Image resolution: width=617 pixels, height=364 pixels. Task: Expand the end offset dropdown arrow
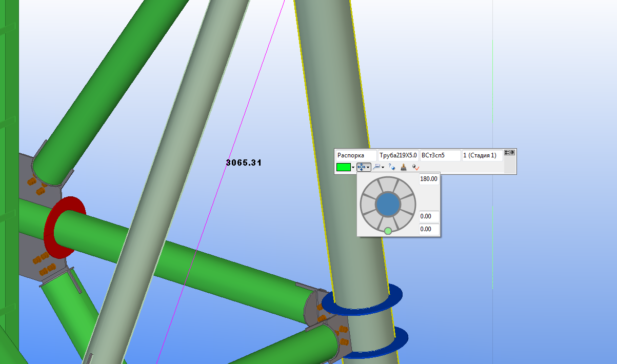[x=383, y=168]
